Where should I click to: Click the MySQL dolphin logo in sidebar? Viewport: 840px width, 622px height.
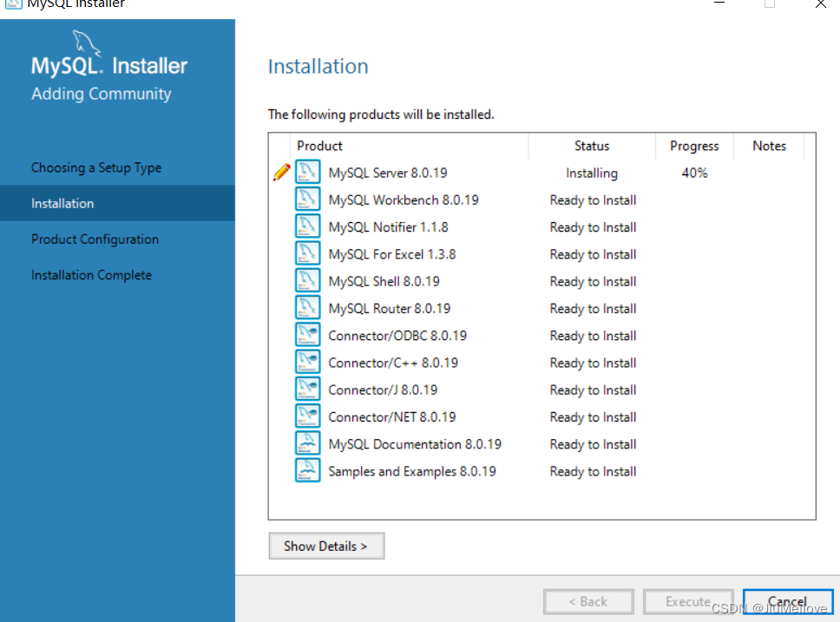click(86, 43)
